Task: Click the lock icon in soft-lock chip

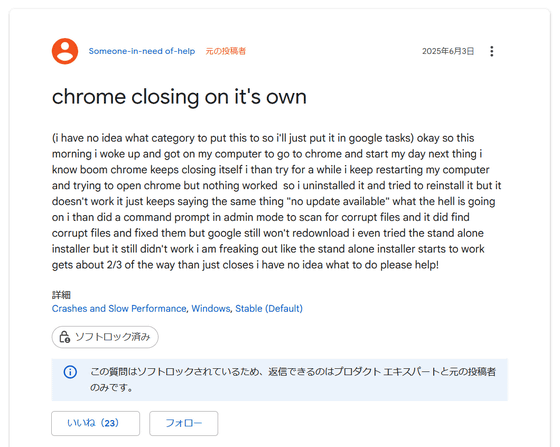Action: [x=65, y=337]
